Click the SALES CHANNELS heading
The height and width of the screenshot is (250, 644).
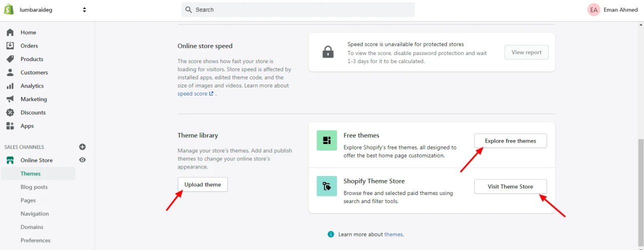coord(24,147)
